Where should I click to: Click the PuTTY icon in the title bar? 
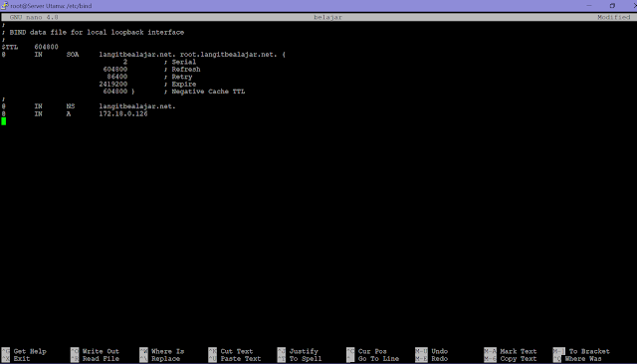coord(4,6)
